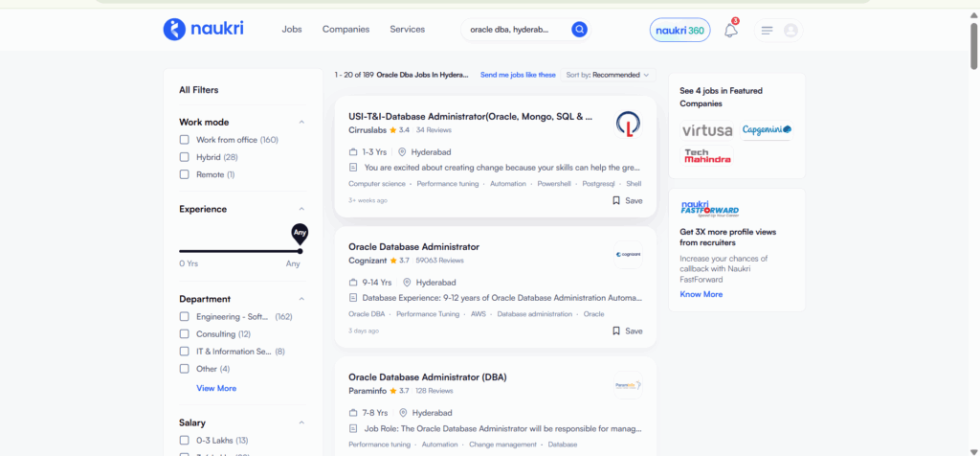980x456 pixels.
Task: Open the Companies menu item
Action: click(x=345, y=30)
